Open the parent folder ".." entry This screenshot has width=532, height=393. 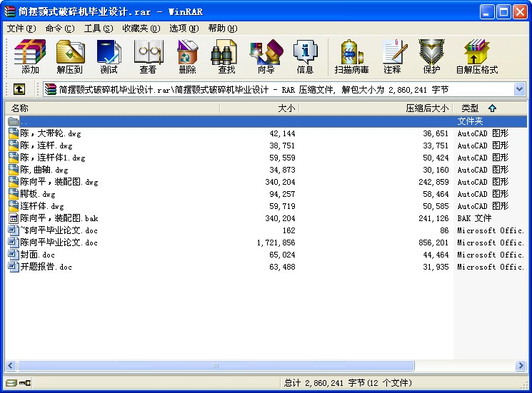point(24,121)
